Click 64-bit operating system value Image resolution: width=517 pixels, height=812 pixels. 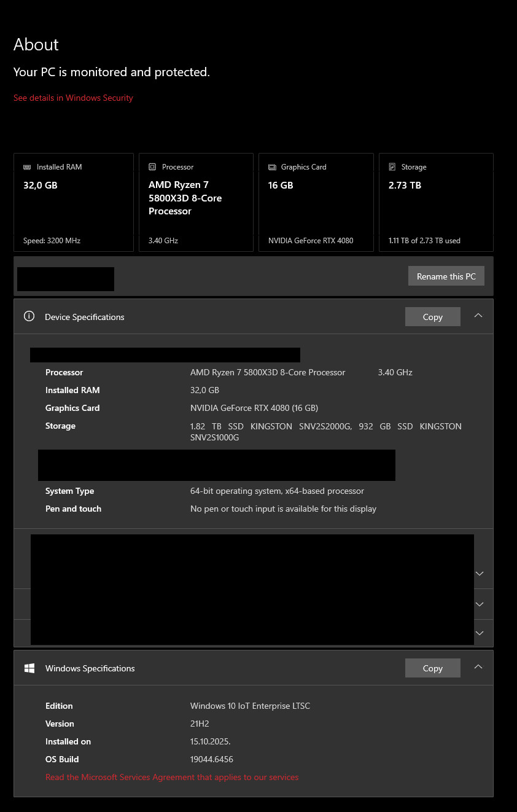click(x=277, y=491)
